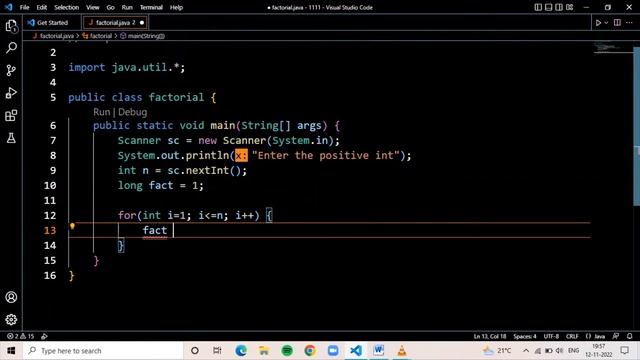Open Spotify from taskbar
The height and width of the screenshot is (360, 640).
[287, 351]
